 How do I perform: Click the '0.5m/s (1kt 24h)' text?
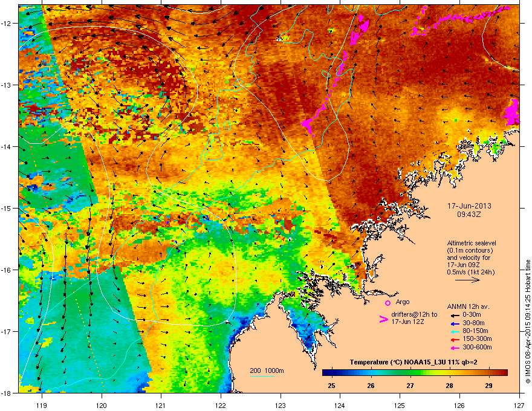(471, 272)
